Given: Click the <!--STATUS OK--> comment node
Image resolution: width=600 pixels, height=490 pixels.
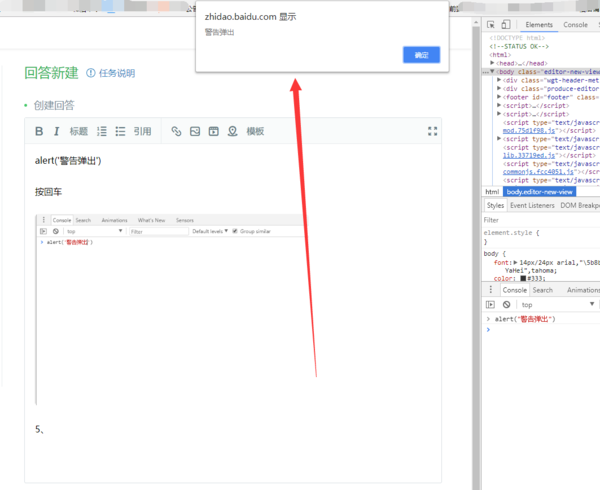Looking at the screenshot, I should pyautogui.click(x=519, y=46).
